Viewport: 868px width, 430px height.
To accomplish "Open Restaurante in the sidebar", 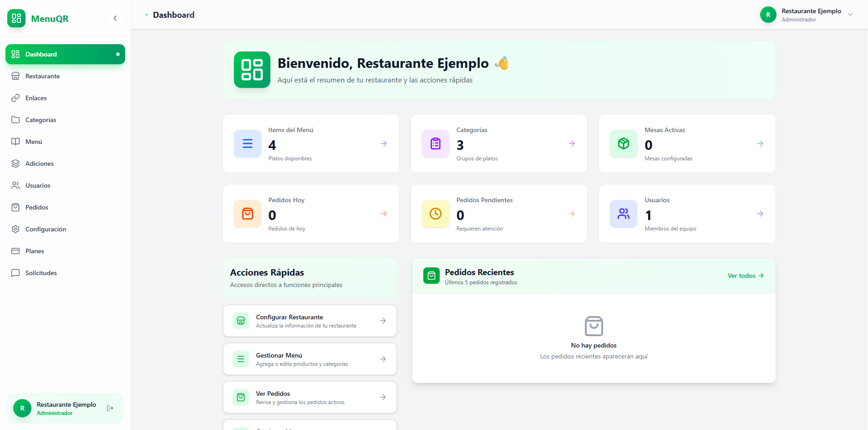I will pos(42,76).
